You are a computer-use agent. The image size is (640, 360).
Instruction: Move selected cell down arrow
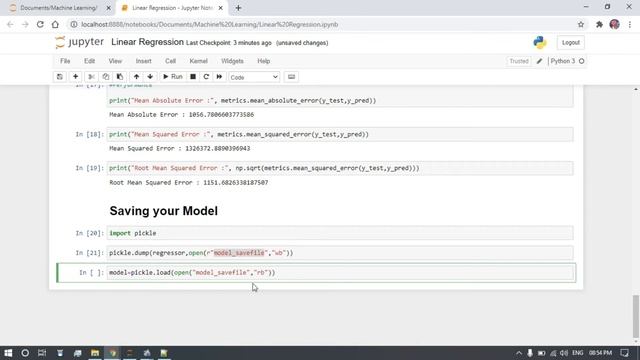(x=150, y=77)
